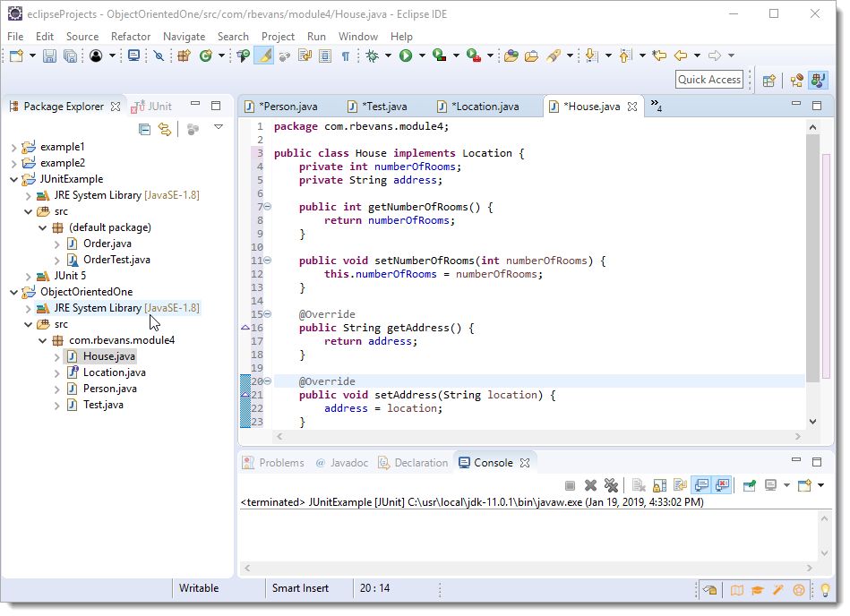Toggle Link with Editor in Package Explorer
Screen dimensions: 850x616
click(165, 130)
